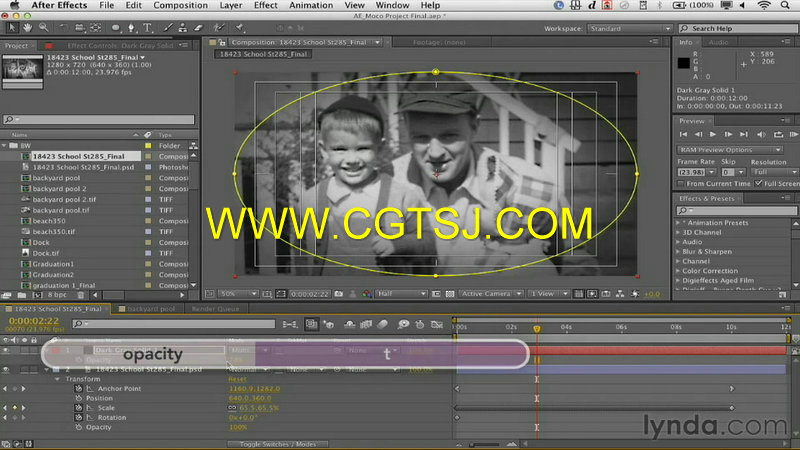Viewport: 800px width, 450px height.
Task: Select the Hand tool
Action: click(27, 28)
